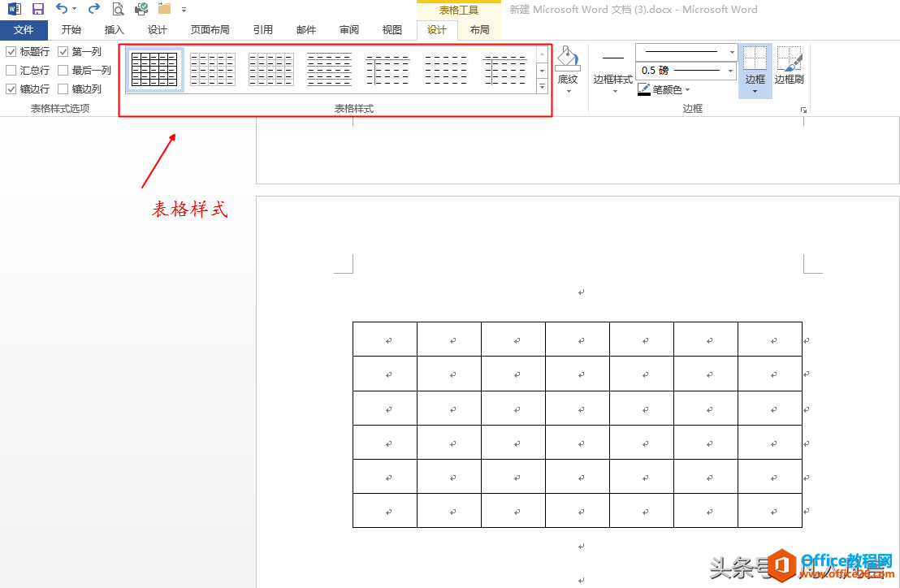900x588 pixels.
Task: Open the 底纹 shading dropdown arrow
Action: click(569, 91)
